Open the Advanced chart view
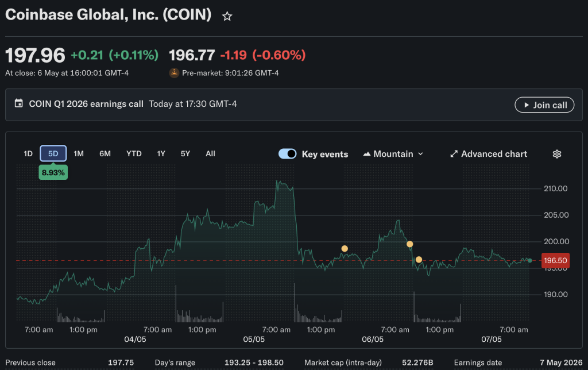The width and height of the screenshot is (588, 370). pos(489,154)
